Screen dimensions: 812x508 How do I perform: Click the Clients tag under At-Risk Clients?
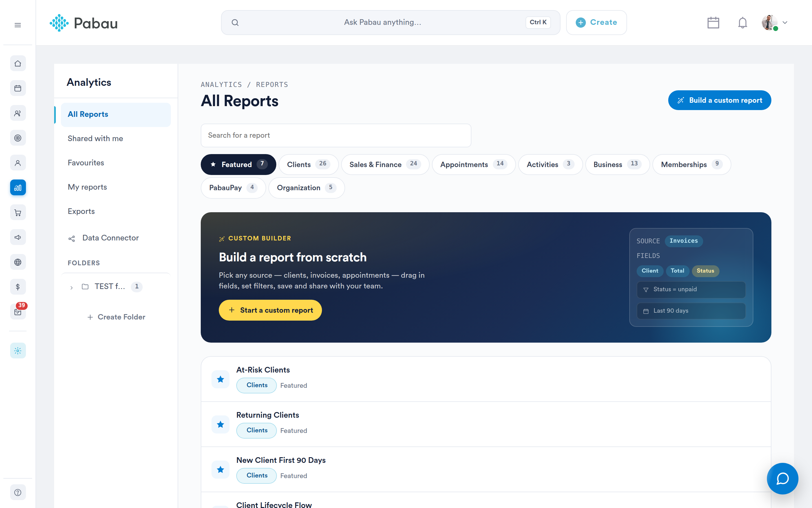point(257,385)
